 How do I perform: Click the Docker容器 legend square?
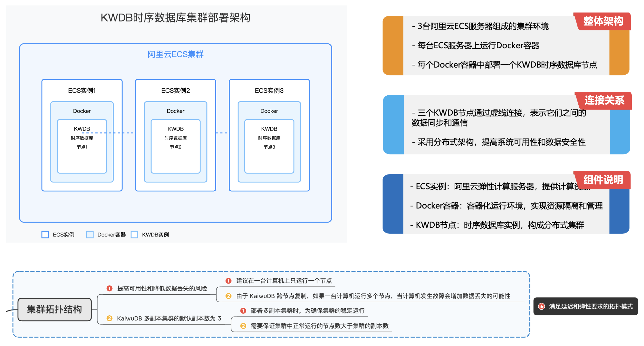[x=90, y=235]
